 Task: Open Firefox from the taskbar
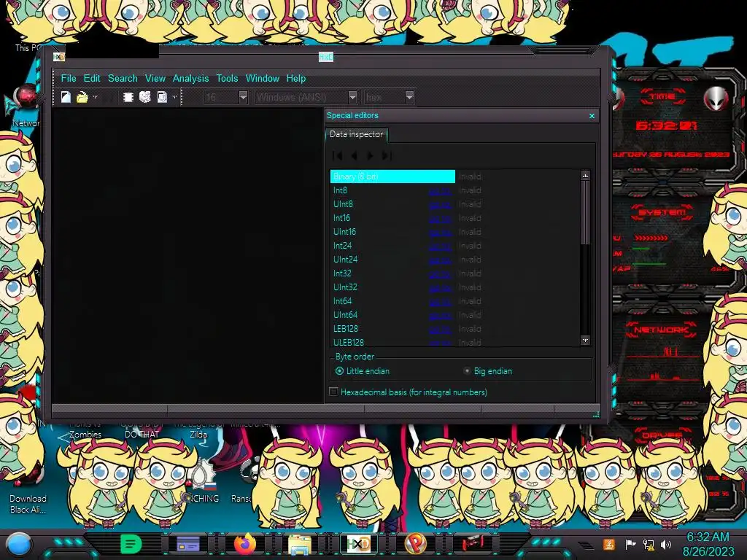click(x=245, y=544)
